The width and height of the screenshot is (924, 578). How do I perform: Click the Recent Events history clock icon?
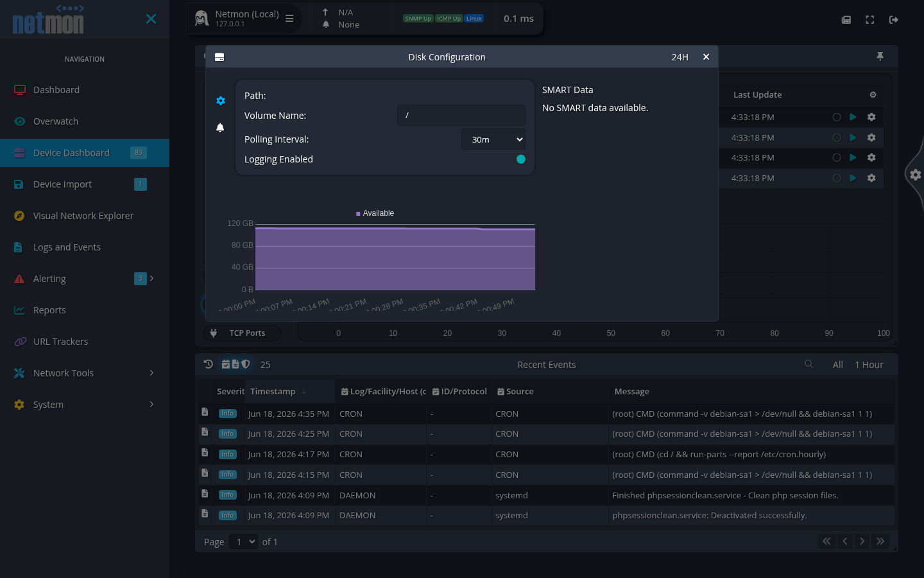coord(209,364)
